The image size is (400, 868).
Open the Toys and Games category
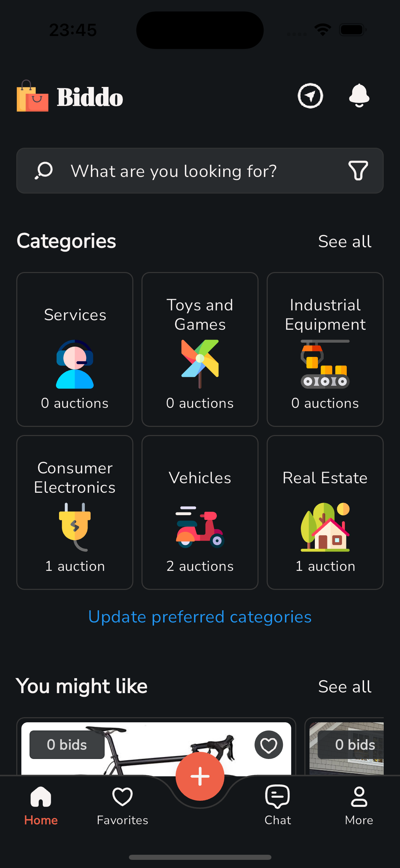200,349
